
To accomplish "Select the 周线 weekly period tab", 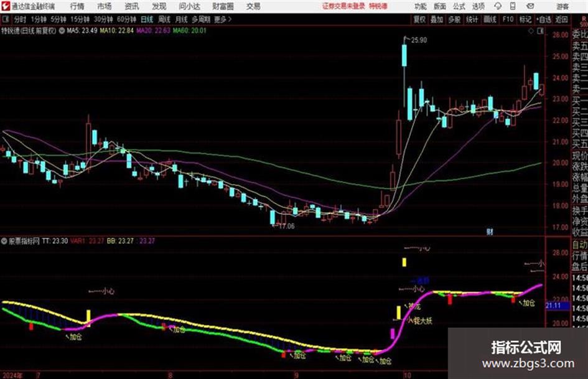I will point(164,19).
